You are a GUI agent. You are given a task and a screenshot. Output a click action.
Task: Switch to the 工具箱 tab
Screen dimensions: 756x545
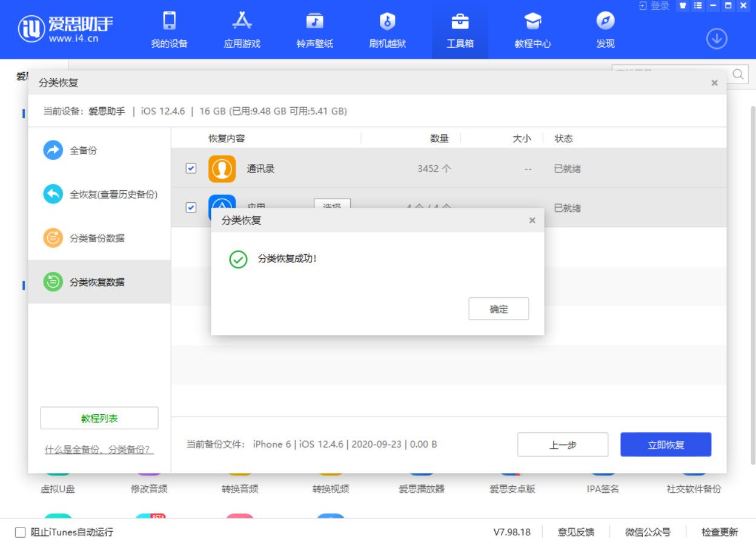coord(460,29)
